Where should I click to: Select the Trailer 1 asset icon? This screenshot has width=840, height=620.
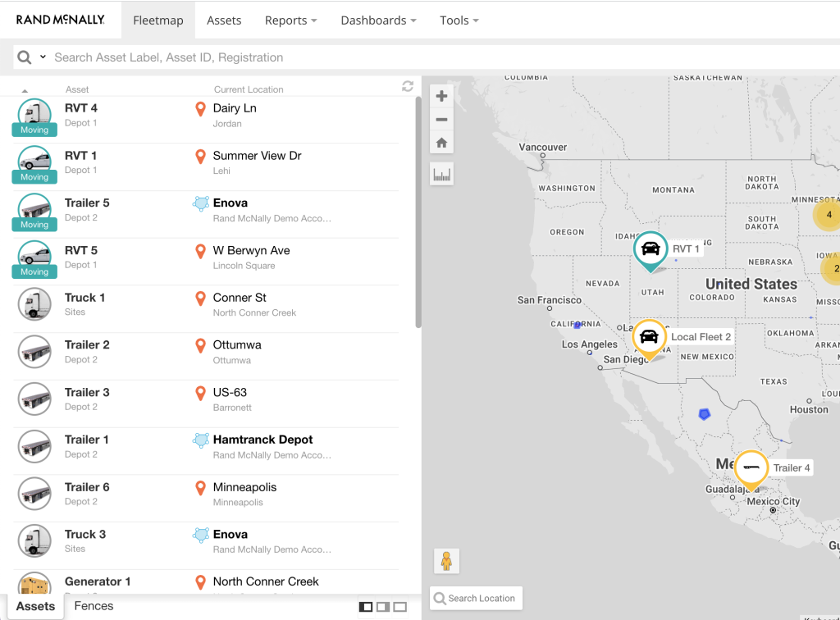click(x=34, y=446)
